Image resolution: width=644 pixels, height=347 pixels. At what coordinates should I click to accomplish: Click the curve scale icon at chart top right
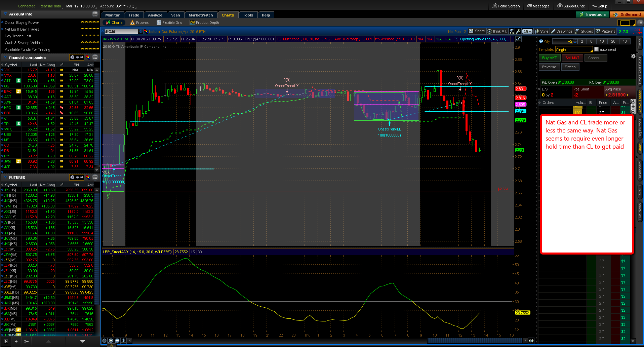pyautogui.click(x=519, y=39)
